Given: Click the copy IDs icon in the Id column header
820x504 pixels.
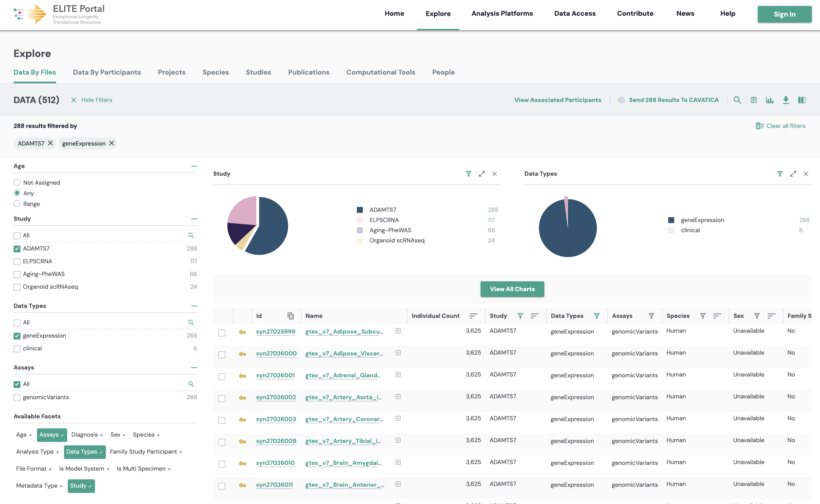Looking at the screenshot, I should pos(291,316).
